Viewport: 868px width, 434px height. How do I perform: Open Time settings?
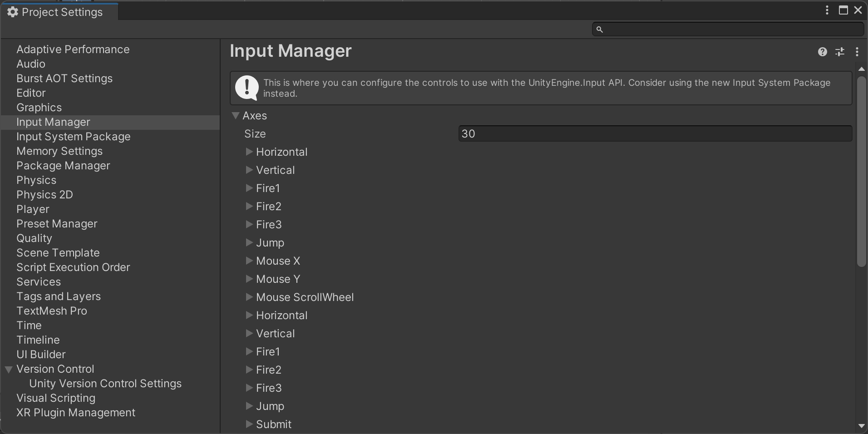pyautogui.click(x=29, y=325)
